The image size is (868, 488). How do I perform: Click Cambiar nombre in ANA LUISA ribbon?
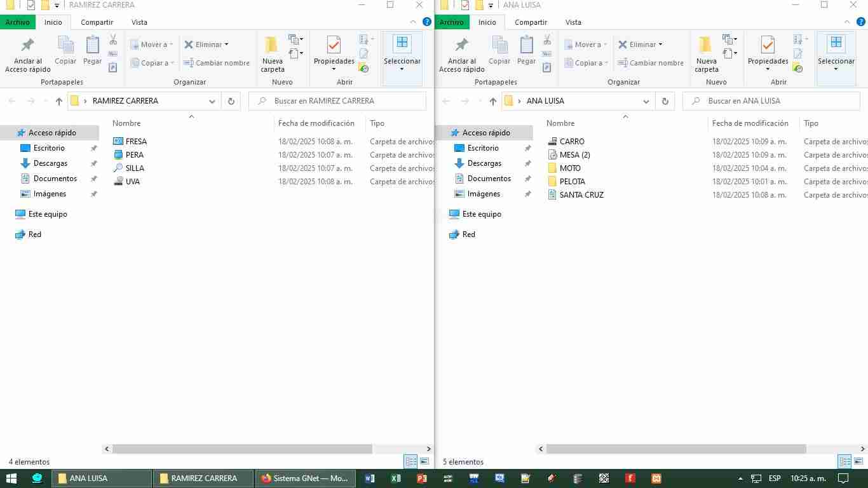click(x=650, y=63)
